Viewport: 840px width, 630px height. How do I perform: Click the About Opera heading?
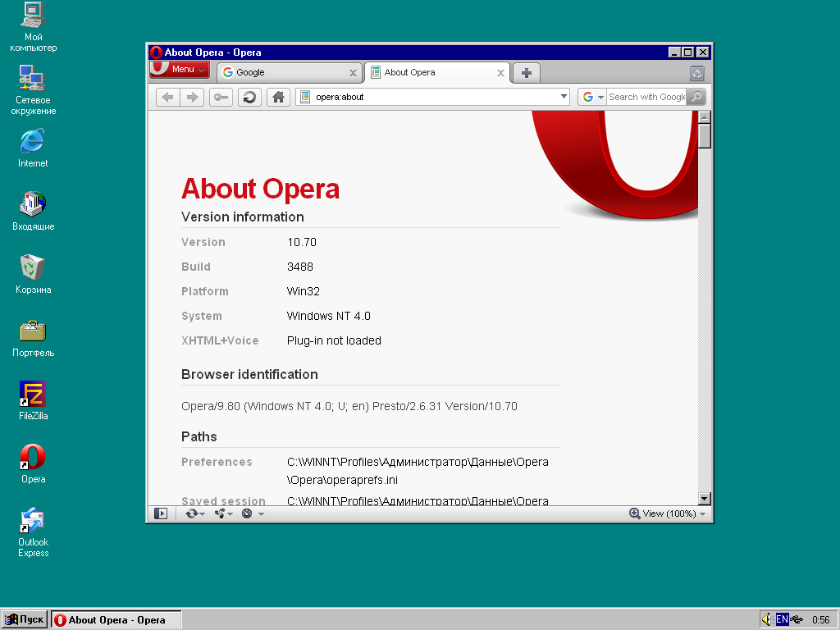[x=260, y=189]
